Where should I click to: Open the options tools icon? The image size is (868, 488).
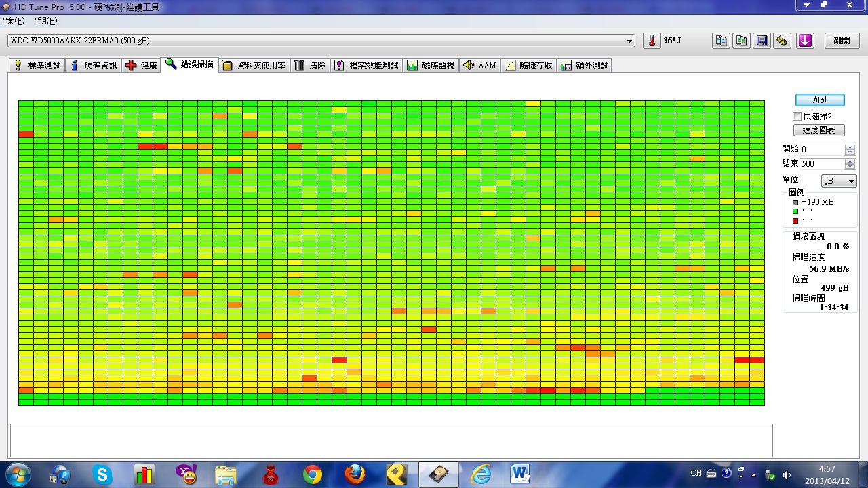(783, 41)
